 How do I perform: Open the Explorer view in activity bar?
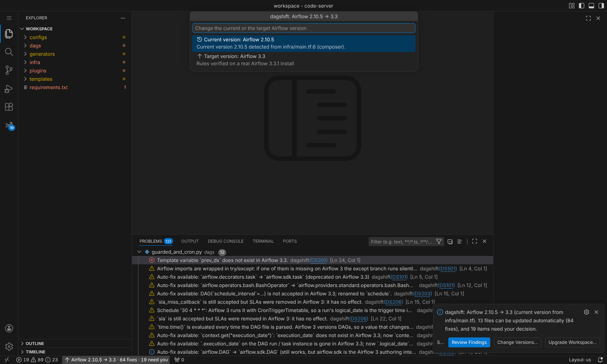point(9,34)
